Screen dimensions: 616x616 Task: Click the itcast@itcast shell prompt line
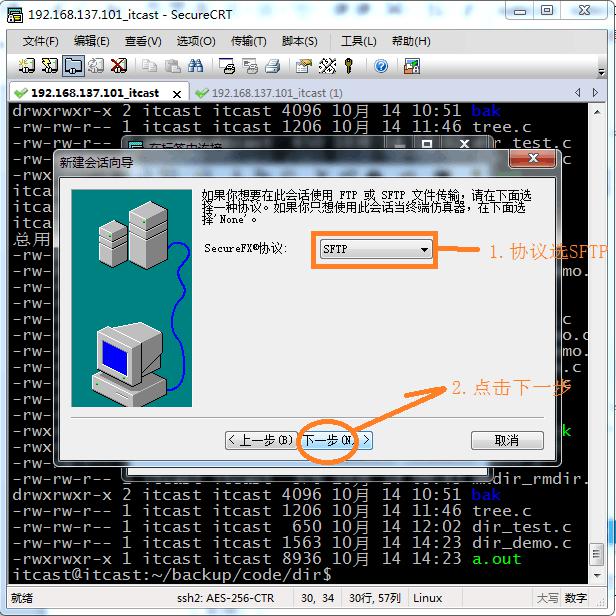172,575
